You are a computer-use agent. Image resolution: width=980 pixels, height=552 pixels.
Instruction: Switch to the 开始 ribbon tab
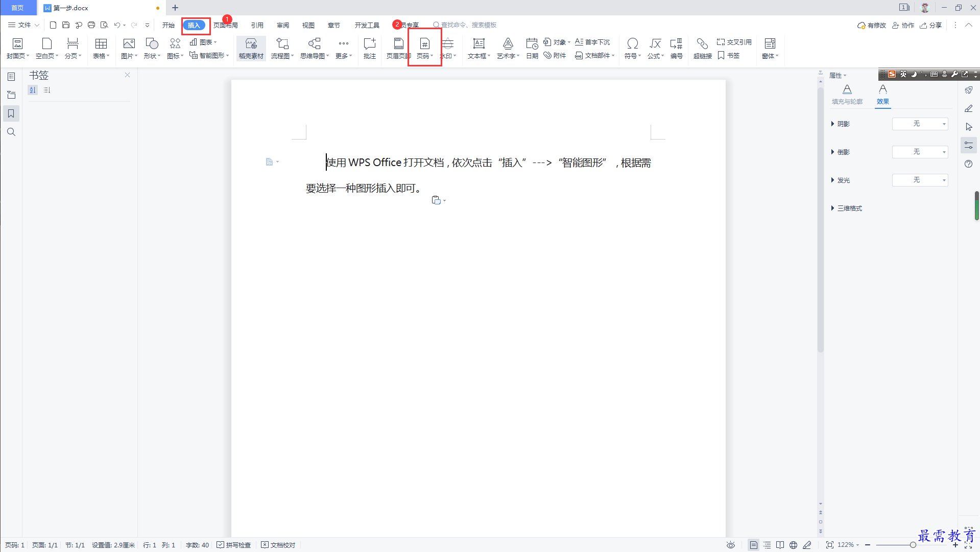tap(169, 25)
